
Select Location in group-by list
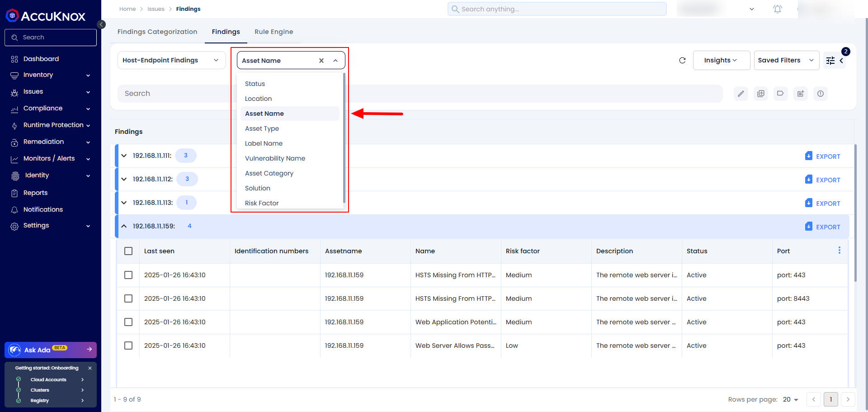click(290, 99)
